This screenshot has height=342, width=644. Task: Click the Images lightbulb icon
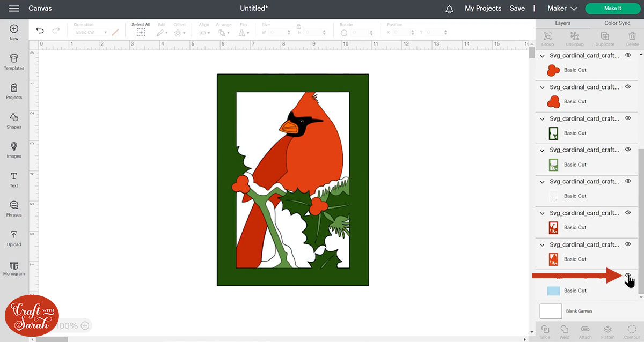14,149
